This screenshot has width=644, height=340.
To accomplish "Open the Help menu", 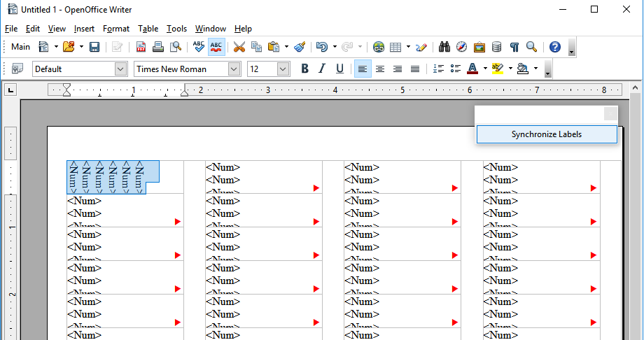I will 243,29.
